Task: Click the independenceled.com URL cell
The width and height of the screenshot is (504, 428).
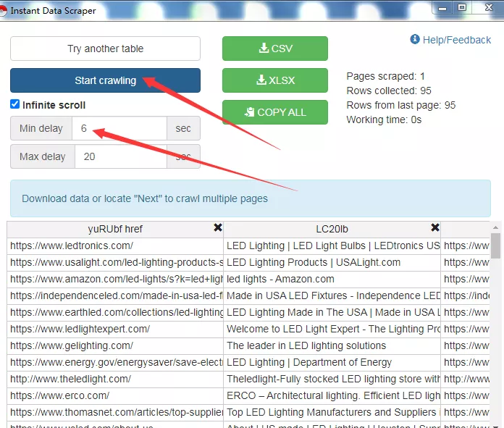Action: tap(115, 296)
